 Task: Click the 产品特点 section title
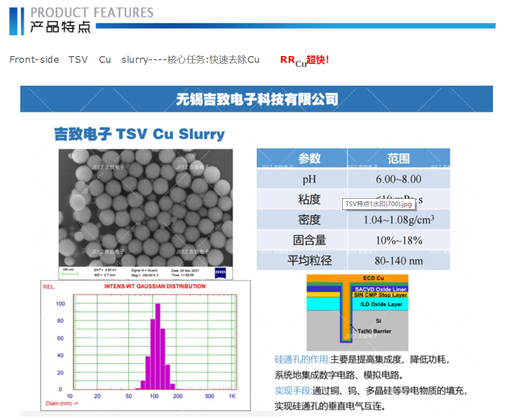coord(60,27)
